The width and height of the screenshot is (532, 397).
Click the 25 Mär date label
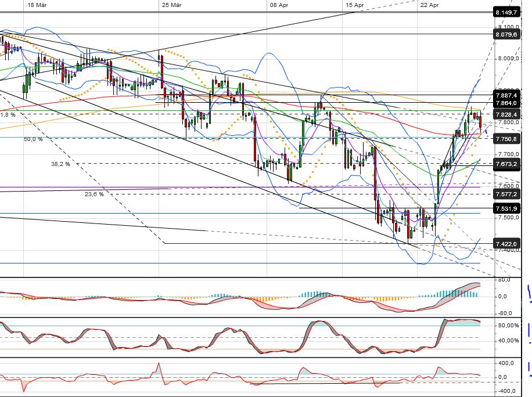(x=171, y=5)
